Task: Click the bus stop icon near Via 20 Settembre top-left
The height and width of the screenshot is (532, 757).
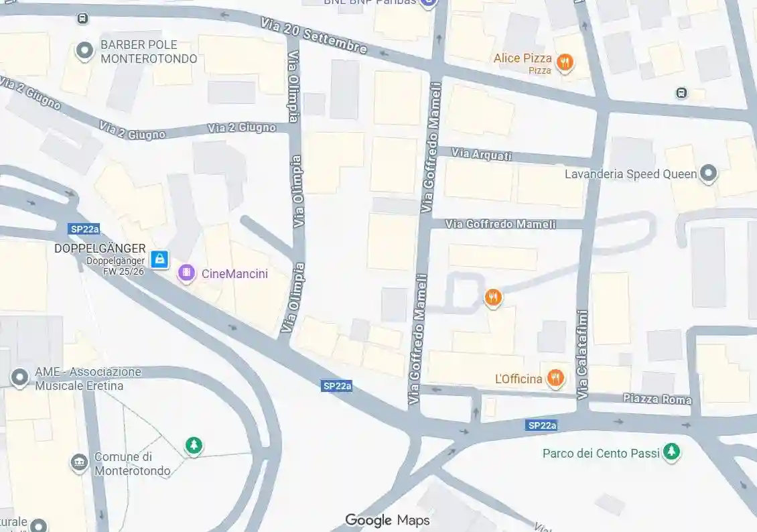Action: pos(82,19)
